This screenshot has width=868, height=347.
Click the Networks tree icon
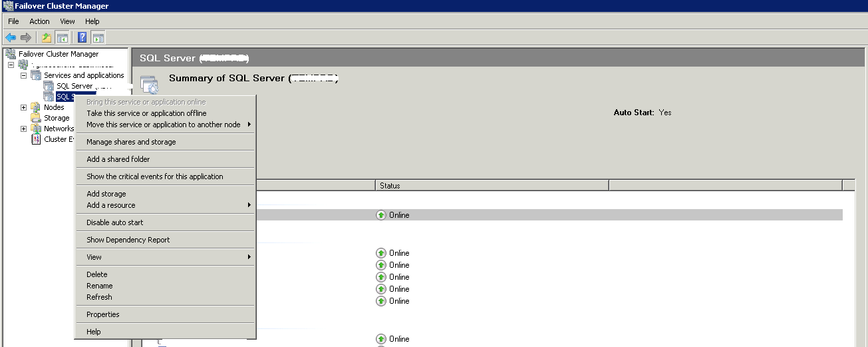36,129
